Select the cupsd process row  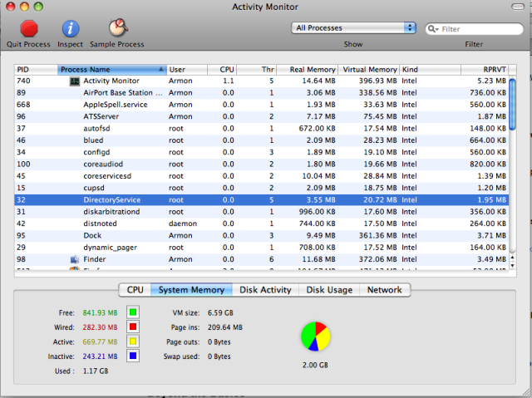[261, 188]
